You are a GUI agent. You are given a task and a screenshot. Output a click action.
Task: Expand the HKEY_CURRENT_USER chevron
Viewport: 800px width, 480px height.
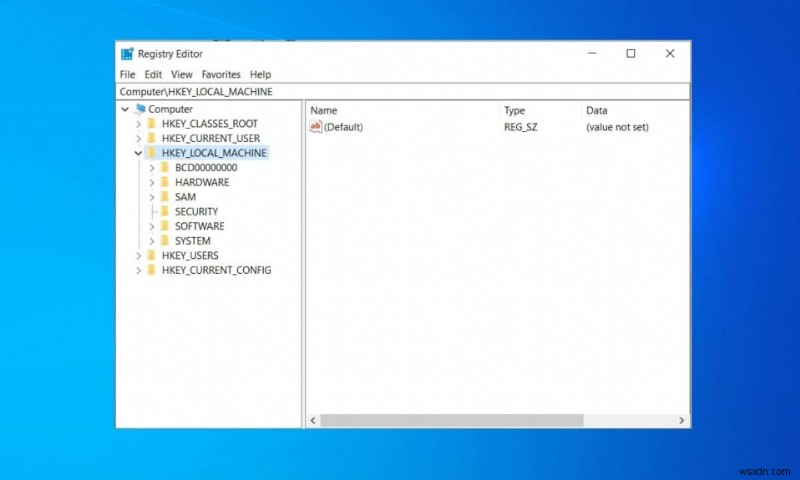point(138,138)
